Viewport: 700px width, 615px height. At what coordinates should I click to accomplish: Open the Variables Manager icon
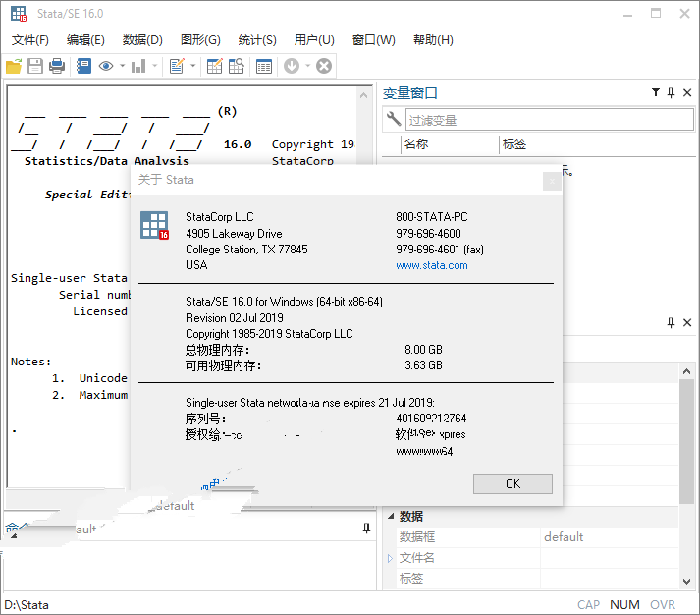(x=264, y=67)
